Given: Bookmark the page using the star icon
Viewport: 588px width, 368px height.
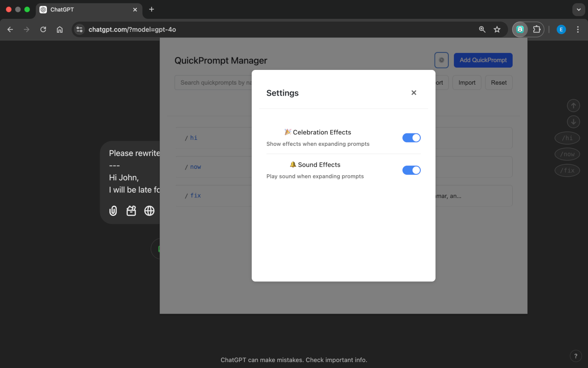Looking at the screenshot, I should pos(497,29).
